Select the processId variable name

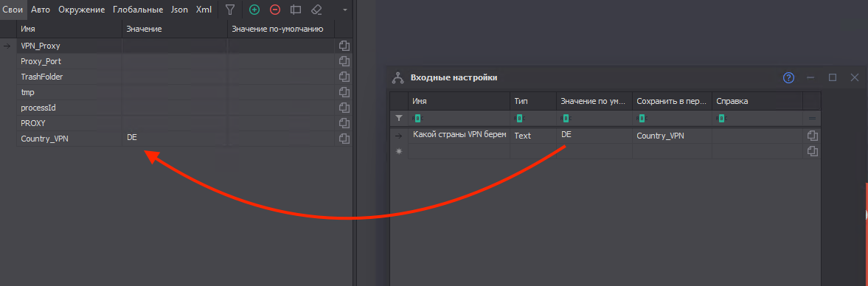(38, 108)
